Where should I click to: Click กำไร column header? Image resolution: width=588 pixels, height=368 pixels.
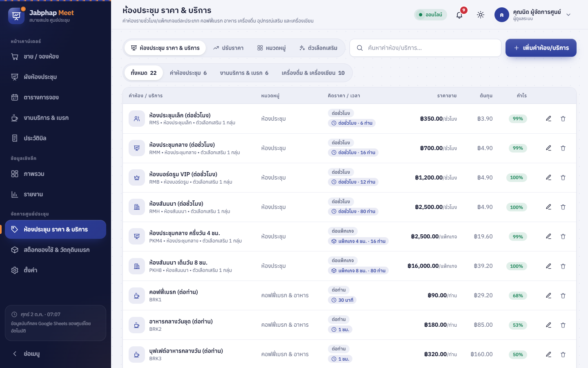coord(521,96)
